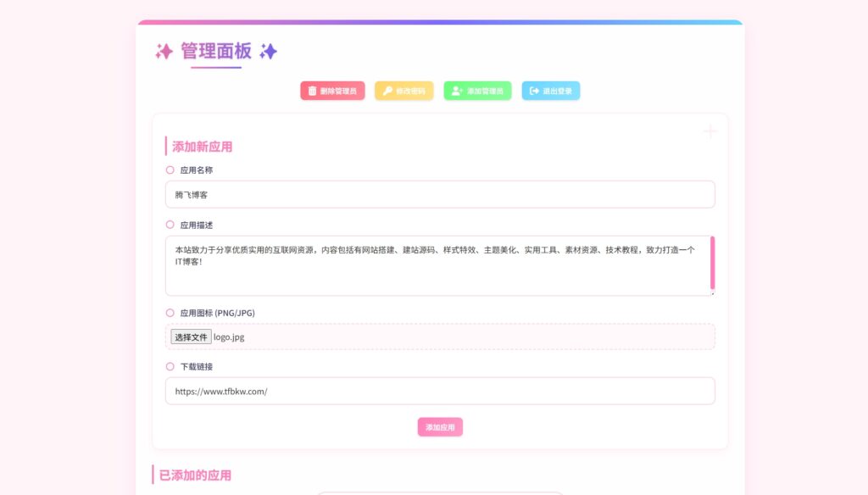Click the user-plus icon on 添加管理员

[x=457, y=91]
